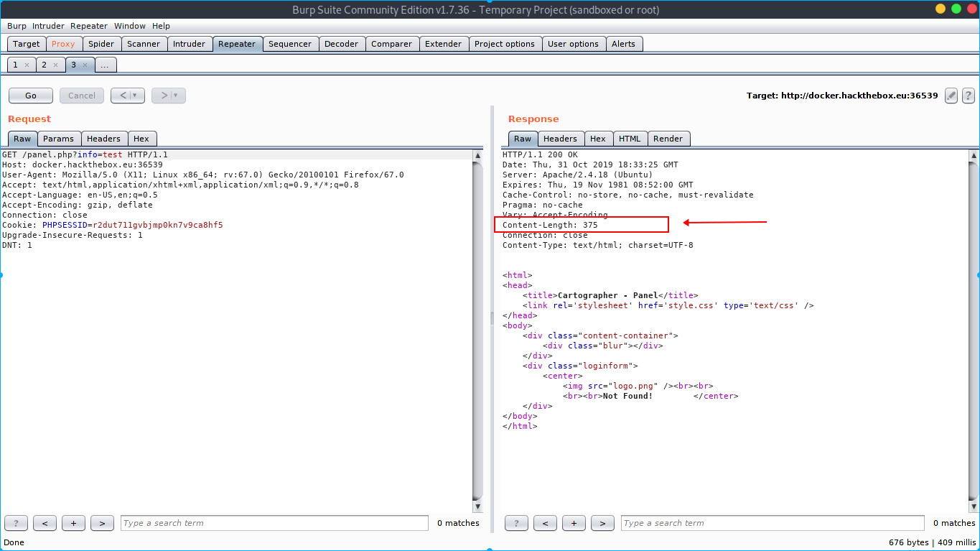Open the Project options tab
This screenshot has height=551, width=980.
pyautogui.click(x=505, y=44)
